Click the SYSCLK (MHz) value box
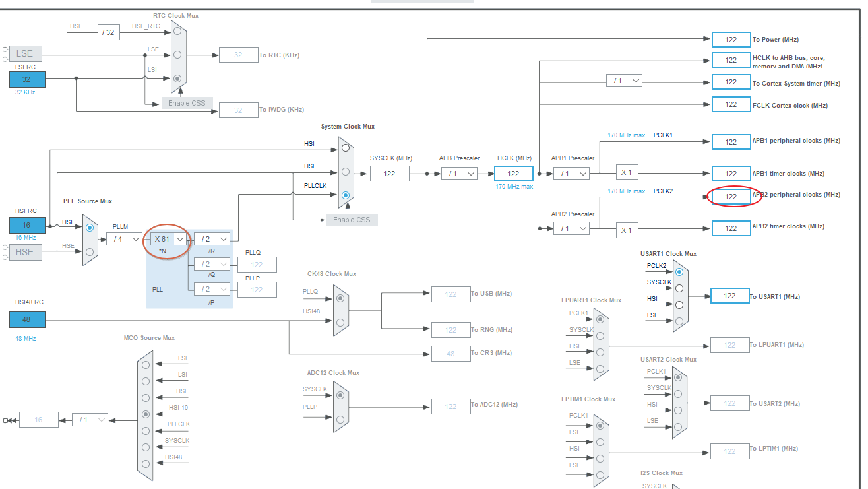868x489 pixels. tap(390, 174)
